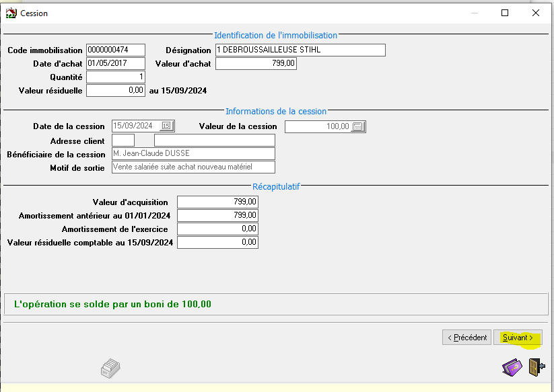Minimize the Cession window
The image size is (554, 392).
click(x=474, y=13)
